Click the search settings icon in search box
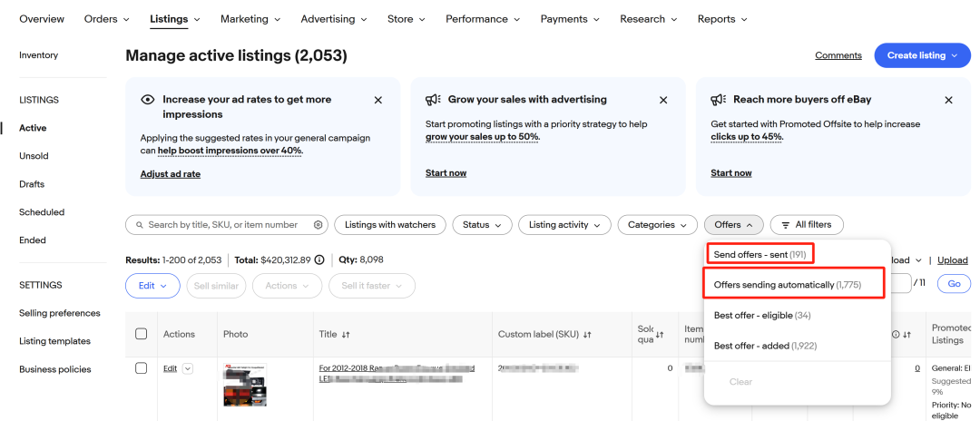The width and height of the screenshot is (980, 421). coord(318,225)
